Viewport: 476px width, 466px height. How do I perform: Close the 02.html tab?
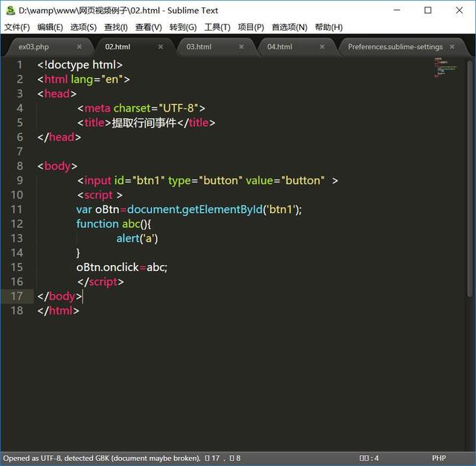(161, 47)
